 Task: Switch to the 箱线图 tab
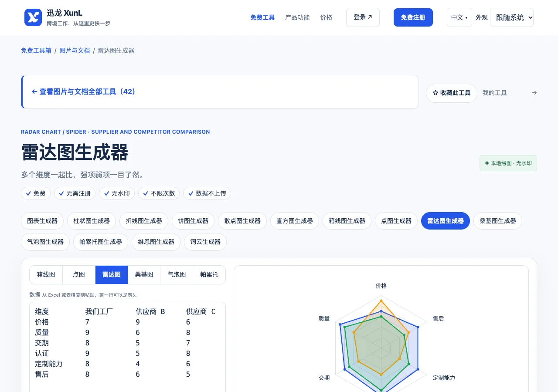click(46, 275)
